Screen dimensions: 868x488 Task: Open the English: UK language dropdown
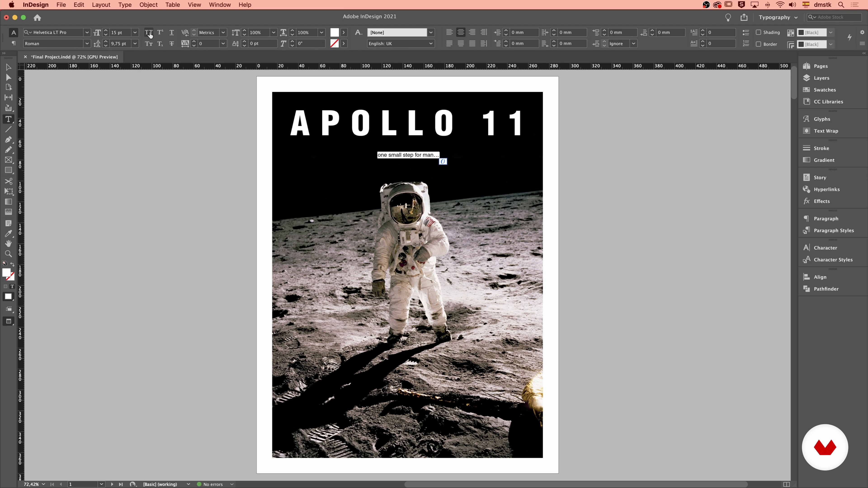coord(431,43)
